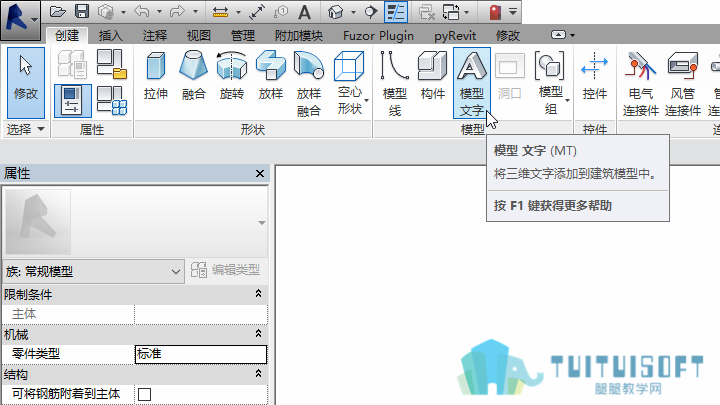Image resolution: width=720 pixels, height=405 pixels.
Task: Collapse the 限制条件 section
Action: (x=259, y=293)
